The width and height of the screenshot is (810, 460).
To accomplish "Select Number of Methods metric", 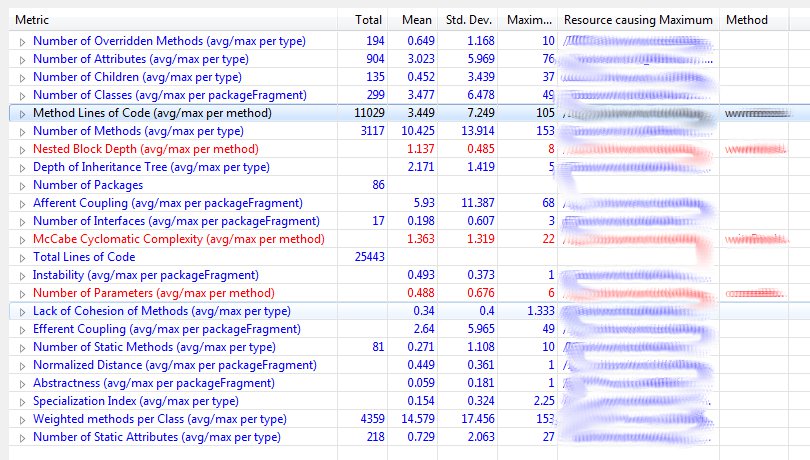I will coord(138,131).
